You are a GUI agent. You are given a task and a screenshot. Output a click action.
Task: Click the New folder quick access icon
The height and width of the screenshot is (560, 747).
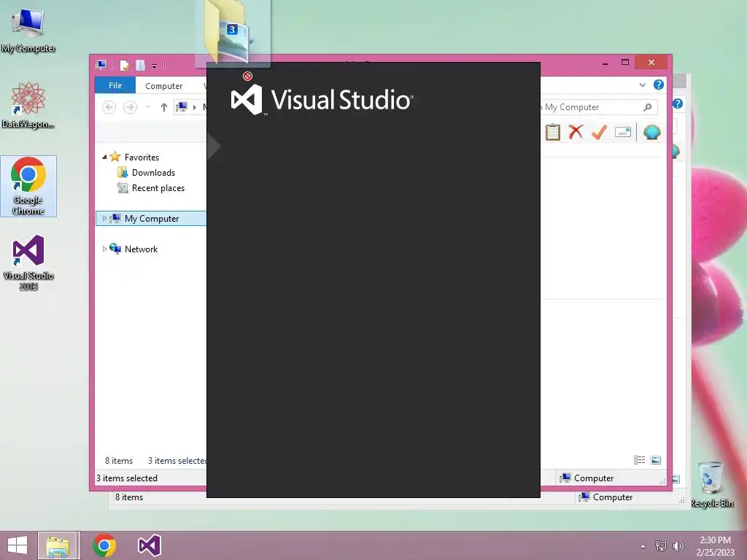(140, 65)
